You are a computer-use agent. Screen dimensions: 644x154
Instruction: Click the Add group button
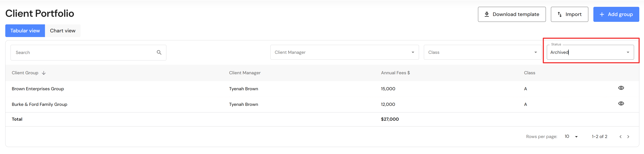(616, 14)
